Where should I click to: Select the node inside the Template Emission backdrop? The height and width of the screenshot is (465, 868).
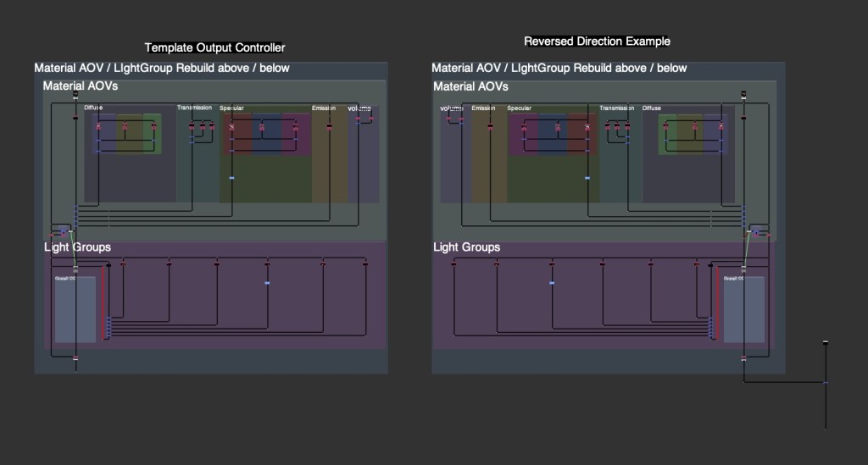coord(330,127)
